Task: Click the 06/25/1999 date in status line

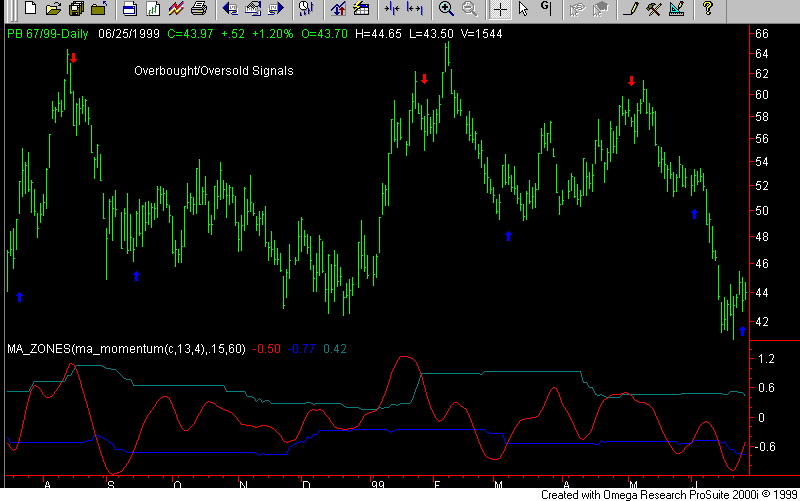Action: point(129,34)
